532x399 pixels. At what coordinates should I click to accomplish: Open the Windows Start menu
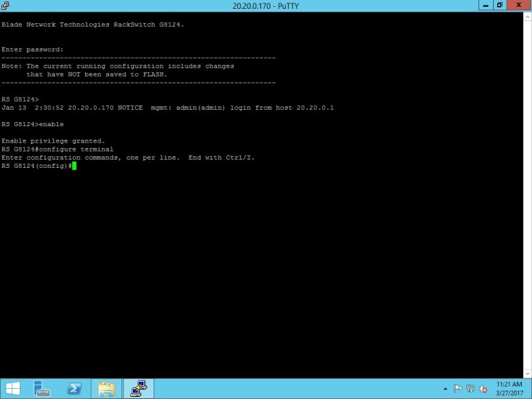(12, 389)
